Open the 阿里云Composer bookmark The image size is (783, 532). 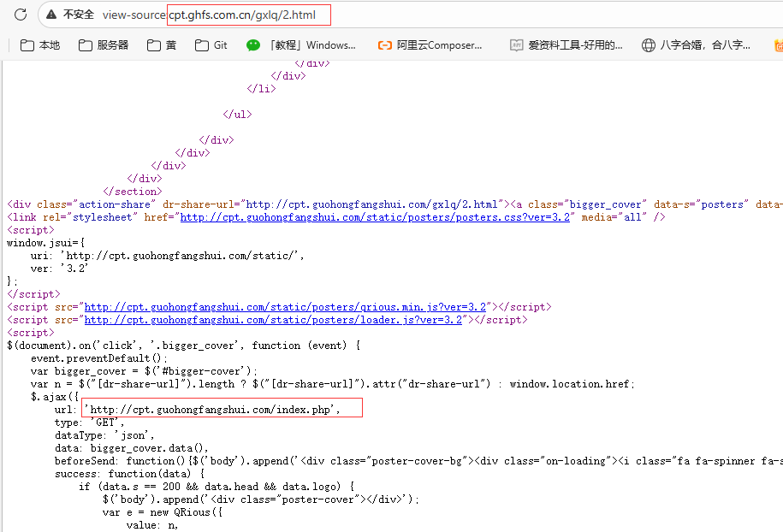pyautogui.click(x=430, y=45)
